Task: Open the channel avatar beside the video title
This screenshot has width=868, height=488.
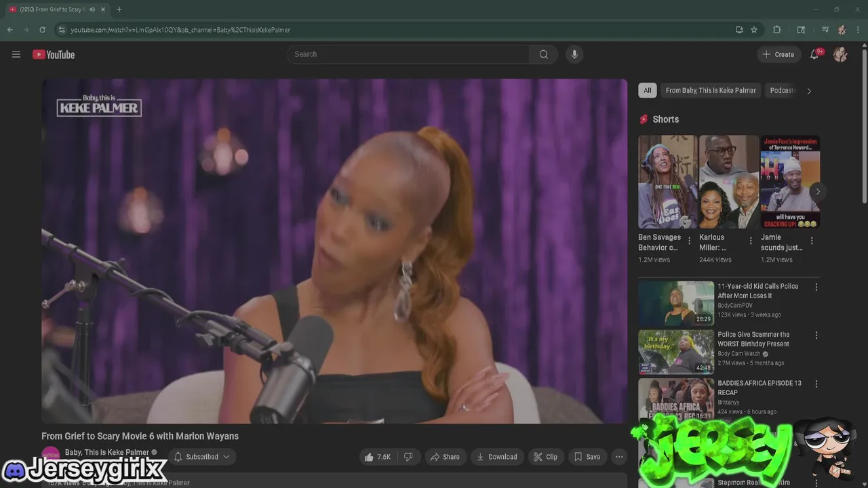Action: coord(51,456)
